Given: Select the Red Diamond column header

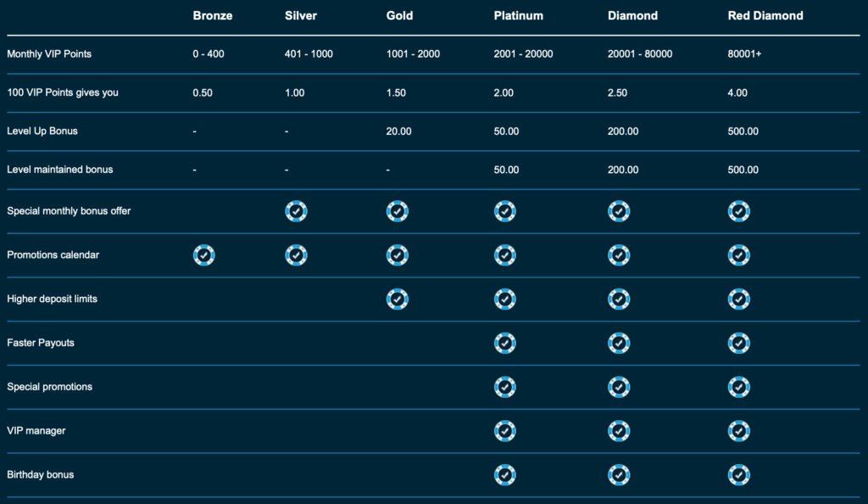Looking at the screenshot, I should tap(765, 15).
